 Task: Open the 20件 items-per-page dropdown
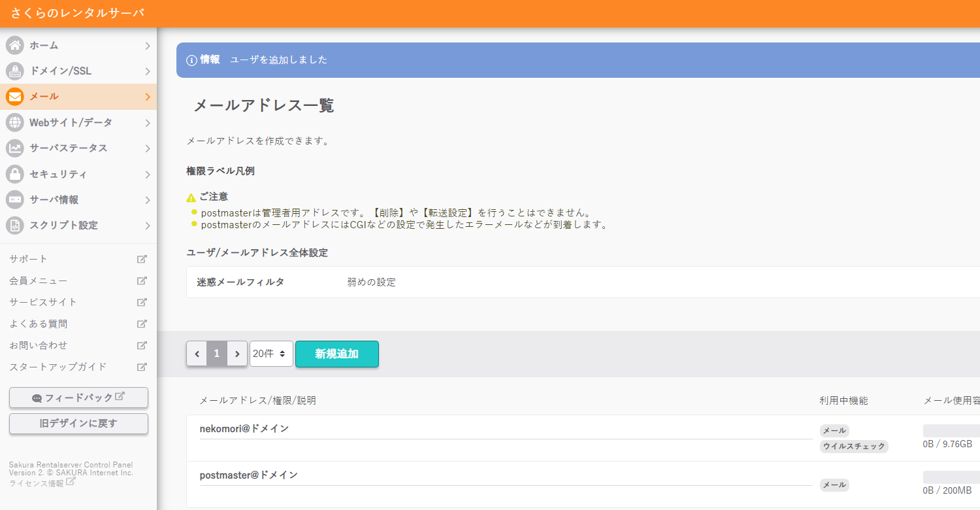click(x=271, y=354)
